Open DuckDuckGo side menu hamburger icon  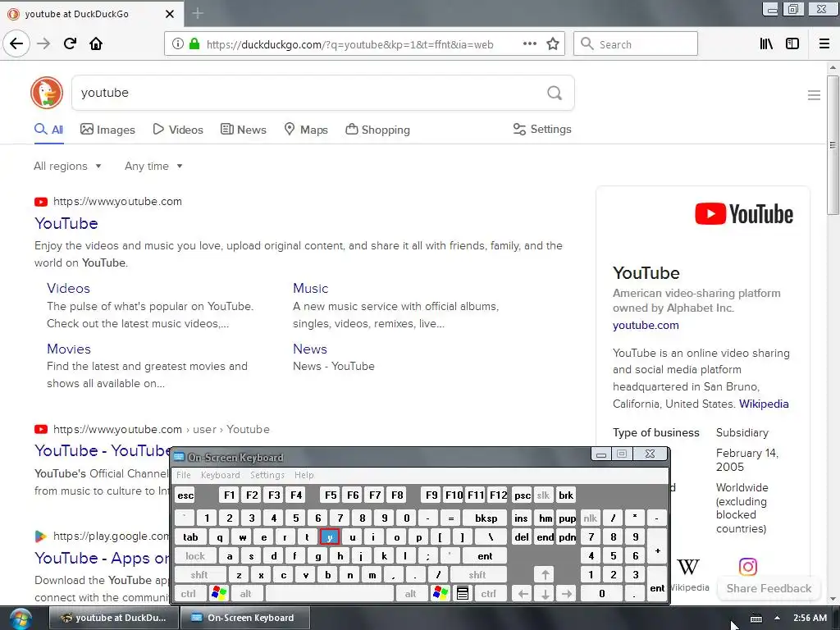coord(814,95)
